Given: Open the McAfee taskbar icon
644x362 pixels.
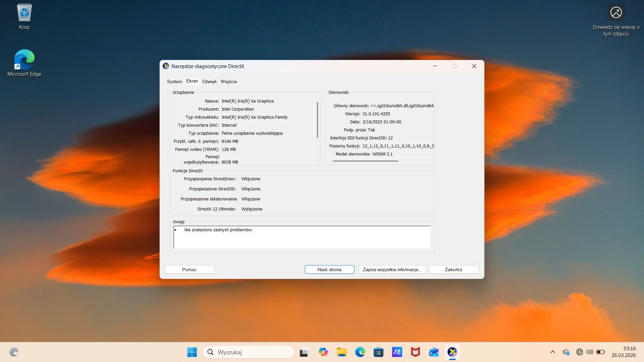Looking at the screenshot, I should point(415,352).
